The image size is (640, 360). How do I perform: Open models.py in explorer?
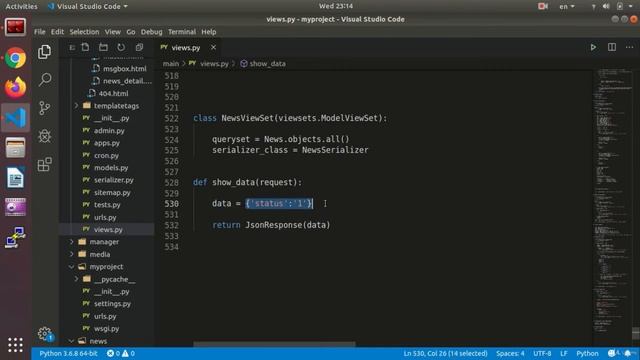click(111, 168)
